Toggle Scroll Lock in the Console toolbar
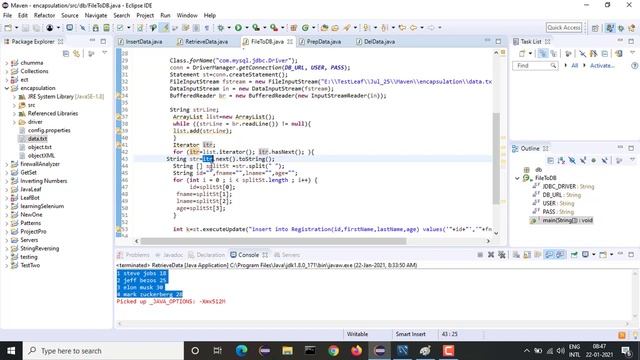The image size is (640, 360). pyautogui.click(x=527, y=255)
